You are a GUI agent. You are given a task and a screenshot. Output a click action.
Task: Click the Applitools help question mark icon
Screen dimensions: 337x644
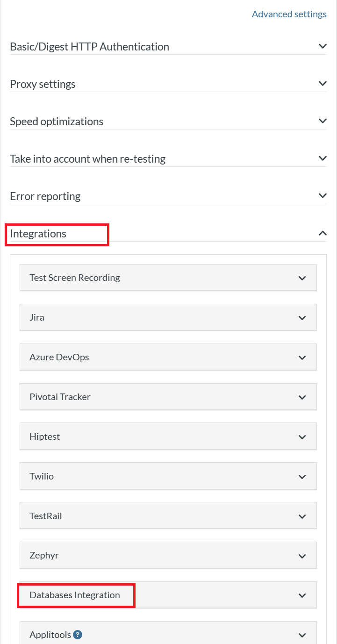(78, 635)
